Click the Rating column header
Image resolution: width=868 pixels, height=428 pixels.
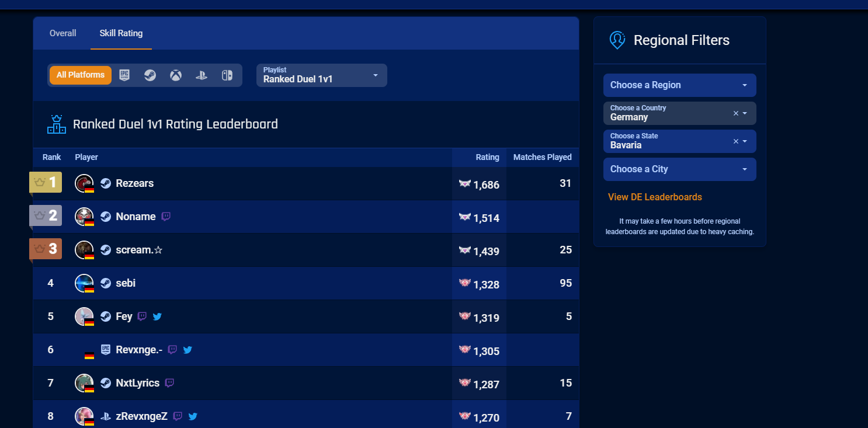(487, 157)
